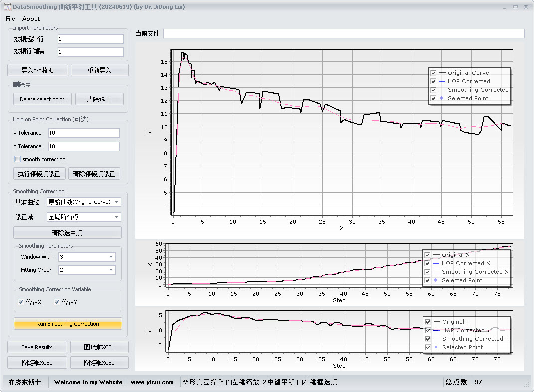Image resolution: width=534 pixels, height=392 pixels.
Task: Open the 基准曲线 dropdown
Action: point(84,202)
